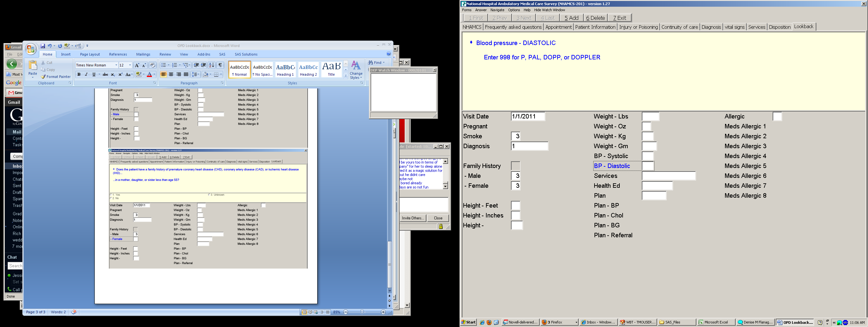Show paragraph marks with pilcrow icon
868x327 pixels.
[220, 65]
